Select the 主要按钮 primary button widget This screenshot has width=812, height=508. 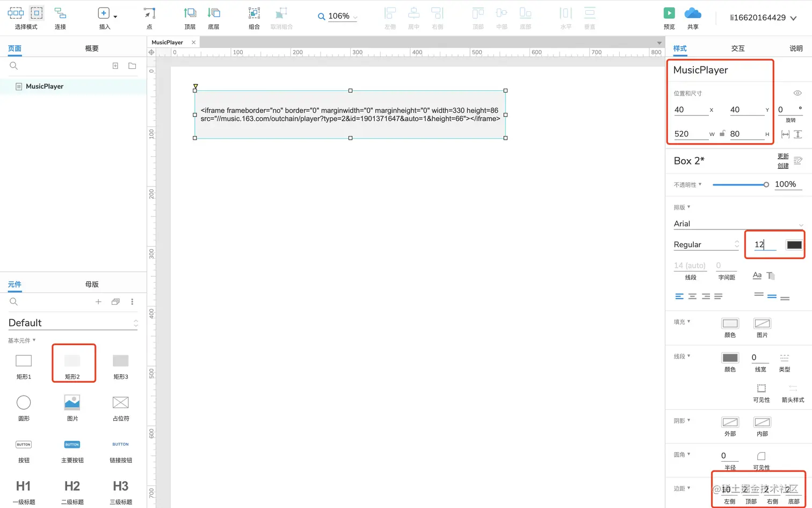pos(72,450)
